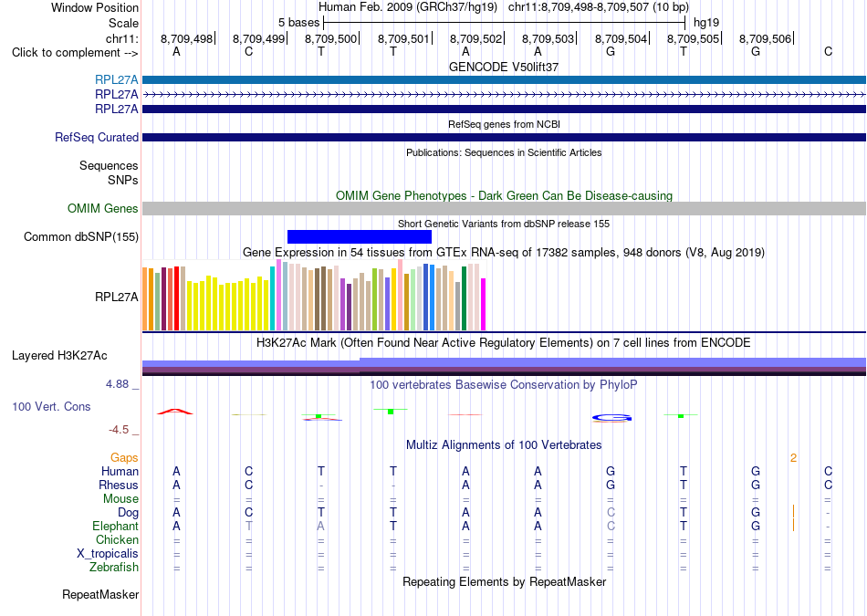Click the H3K27Ac Mark track title
The width and height of the screenshot is (867, 616).
pos(504,343)
